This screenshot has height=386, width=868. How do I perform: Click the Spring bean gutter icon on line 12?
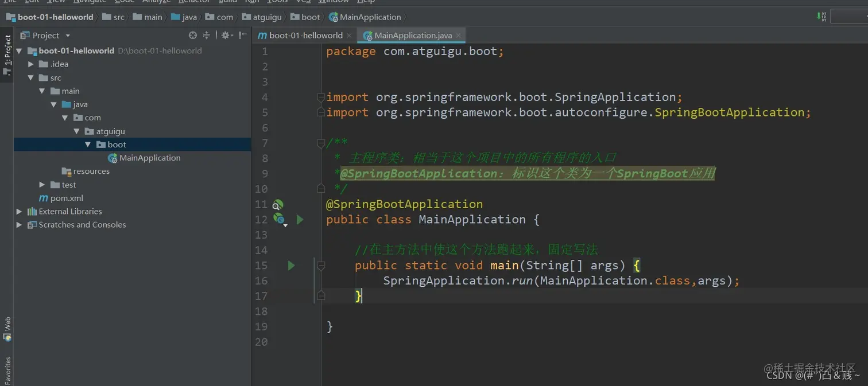pos(279,219)
